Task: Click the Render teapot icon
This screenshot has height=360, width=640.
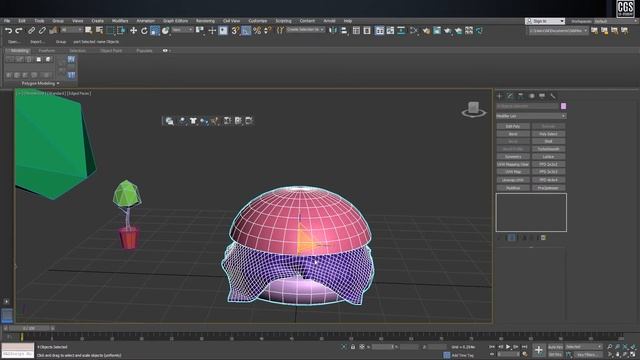Action: (x=448, y=31)
